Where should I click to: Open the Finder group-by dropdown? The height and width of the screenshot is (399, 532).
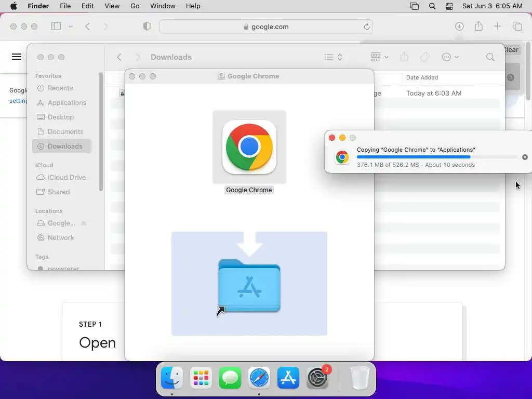tap(380, 57)
